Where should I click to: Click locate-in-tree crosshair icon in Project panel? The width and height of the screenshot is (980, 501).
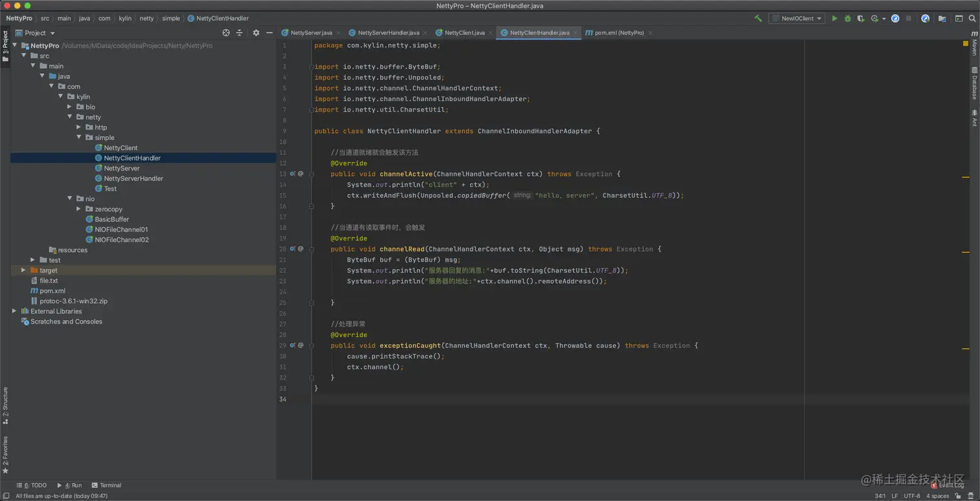[226, 33]
